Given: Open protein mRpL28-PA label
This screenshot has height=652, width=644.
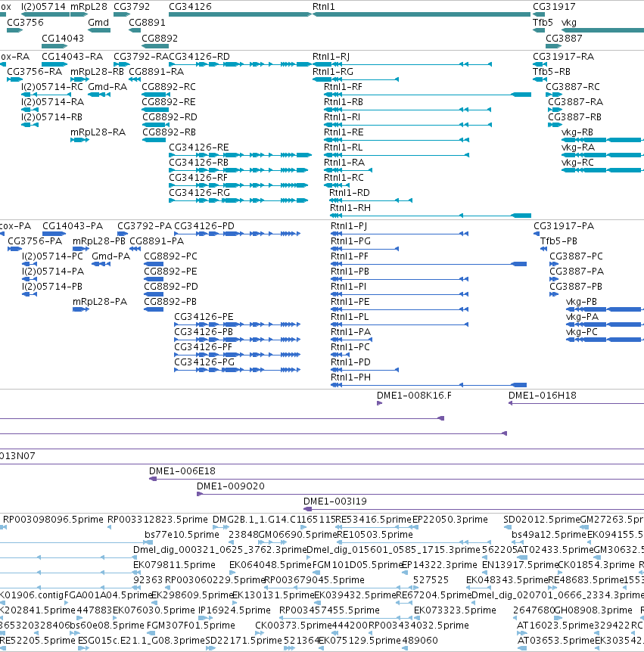Looking at the screenshot, I should (100, 302).
